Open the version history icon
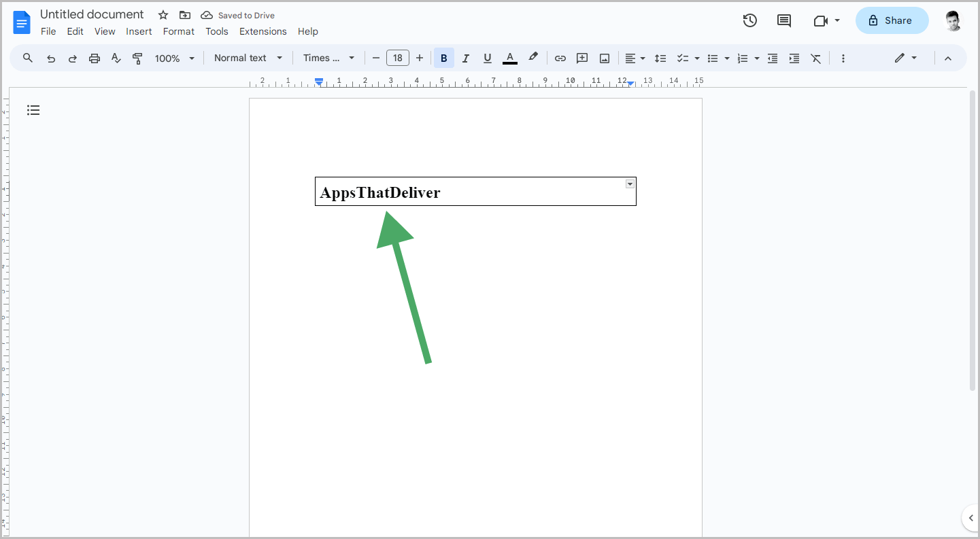980x539 pixels. pos(749,20)
